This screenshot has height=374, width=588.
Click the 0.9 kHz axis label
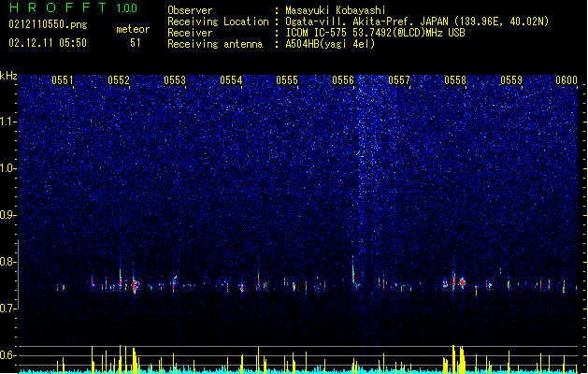tap(7, 215)
